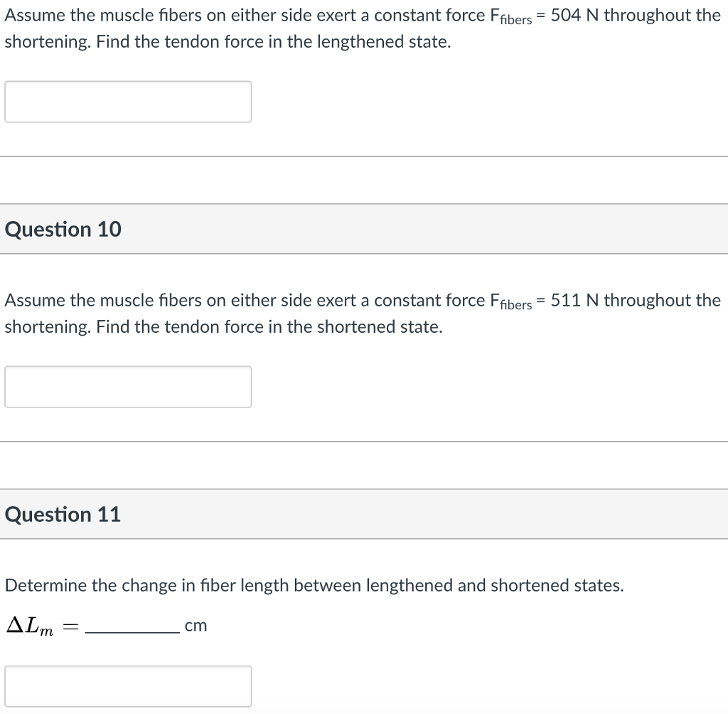Click the blank underline in the ΔLm equation

132,631
